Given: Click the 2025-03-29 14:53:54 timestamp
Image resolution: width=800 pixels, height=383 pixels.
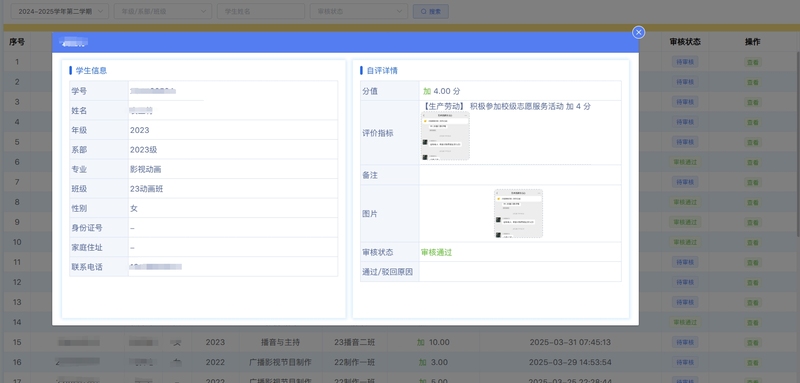Looking at the screenshot, I should tap(570, 362).
